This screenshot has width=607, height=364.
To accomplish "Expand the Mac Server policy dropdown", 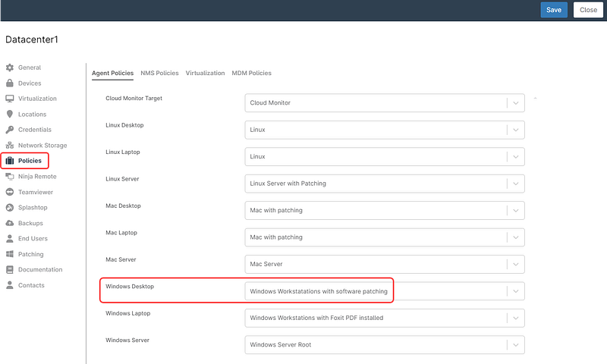I will point(516,265).
